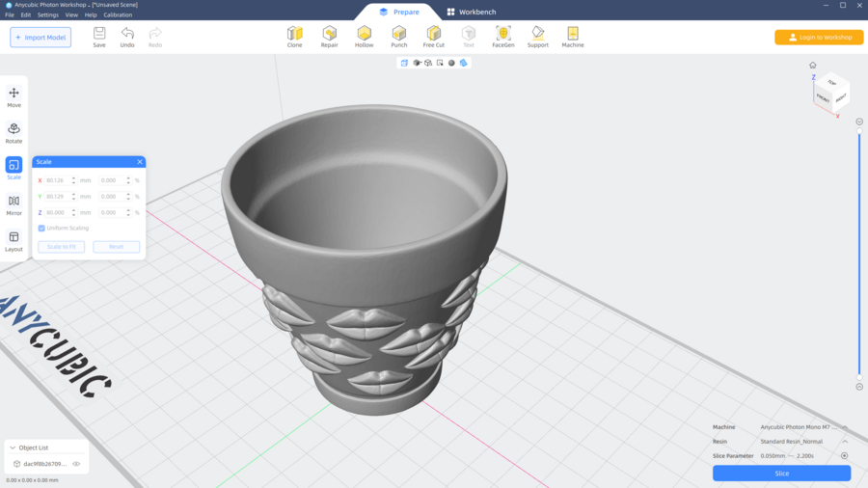This screenshot has height=488, width=868.
Task: Hide the model using eye icon
Action: (x=76, y=464)
